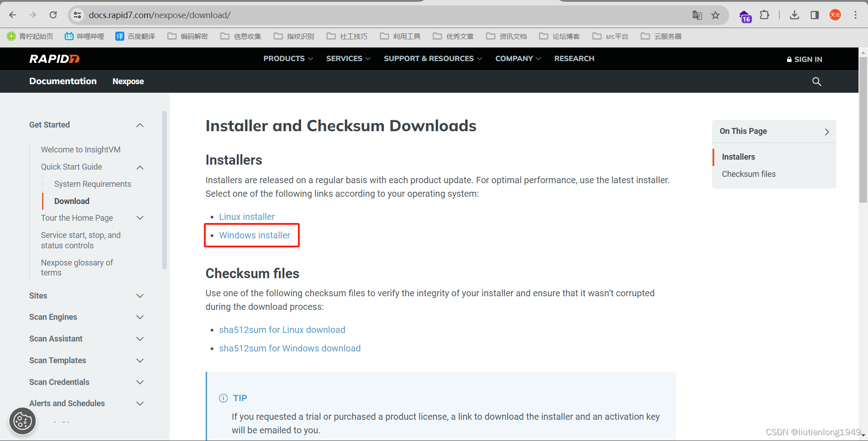The image size is (868, 441).
Task: Expand the PRODUCTS menu
Action: [288, 58]
